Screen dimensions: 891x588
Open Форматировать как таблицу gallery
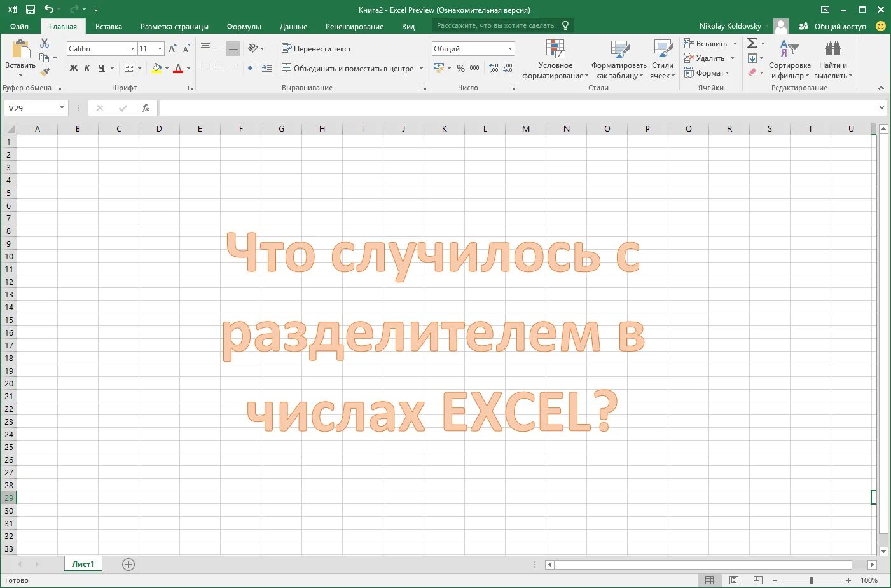point(619,59)
